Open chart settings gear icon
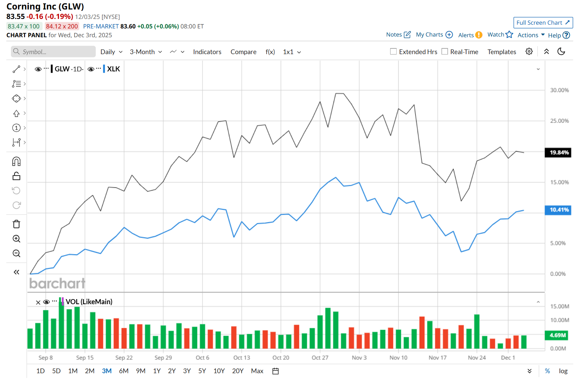 [529, 51]
